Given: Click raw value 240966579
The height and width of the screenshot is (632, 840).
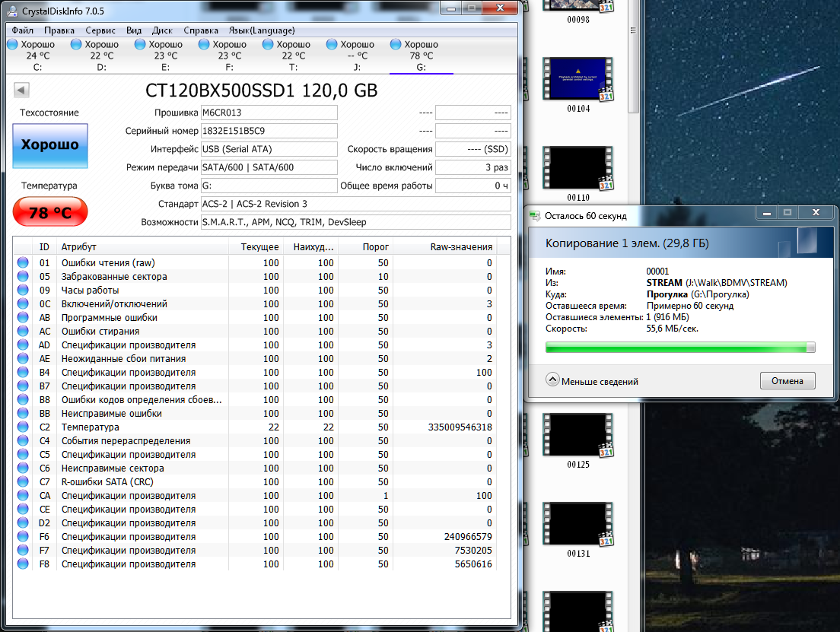Looking at the screenshot, I should (468, 537).
